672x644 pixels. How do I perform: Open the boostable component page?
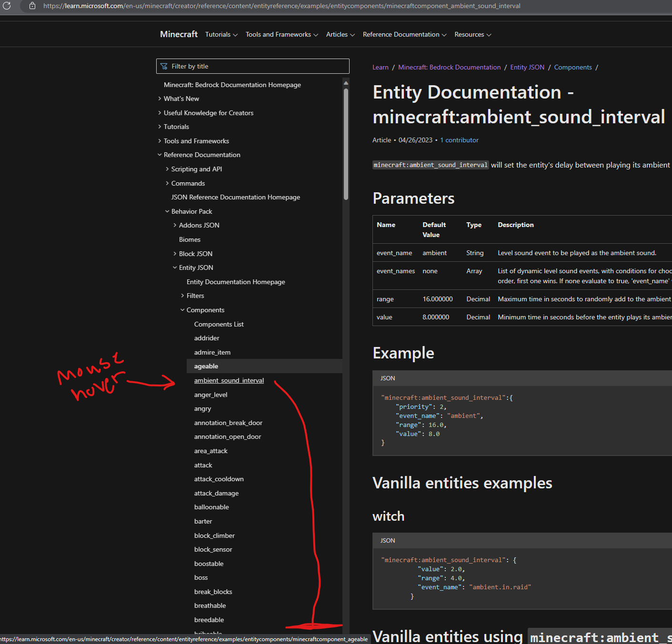point(209,564)
